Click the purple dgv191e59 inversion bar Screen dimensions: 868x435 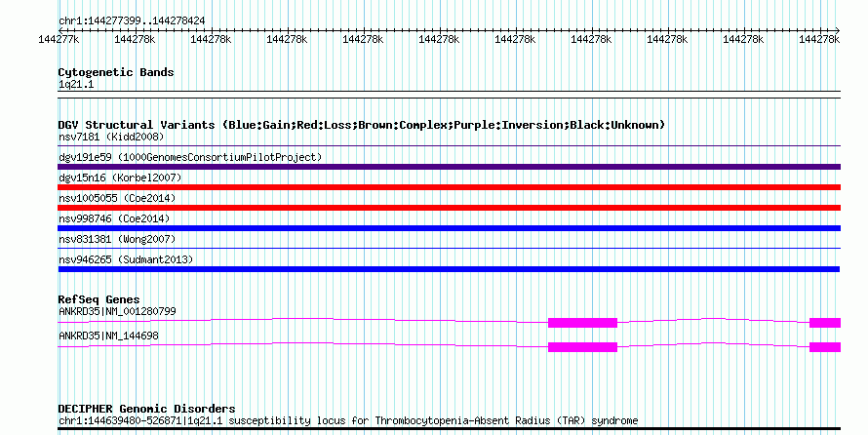tap(449, 167)
